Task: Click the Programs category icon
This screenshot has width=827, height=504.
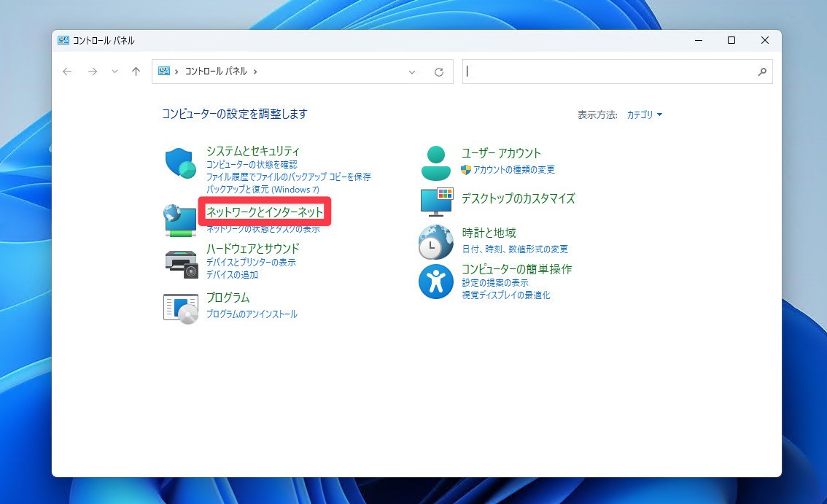Action: pos(181,309)
